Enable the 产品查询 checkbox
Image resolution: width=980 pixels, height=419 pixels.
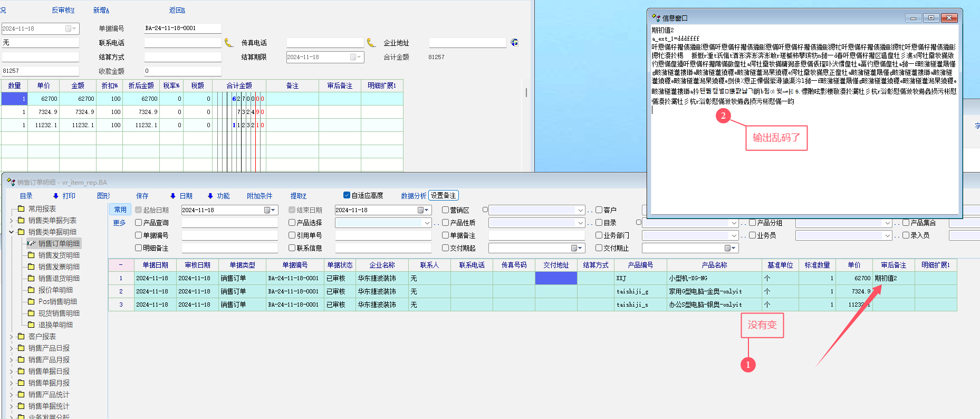click(x=139, y=223)
